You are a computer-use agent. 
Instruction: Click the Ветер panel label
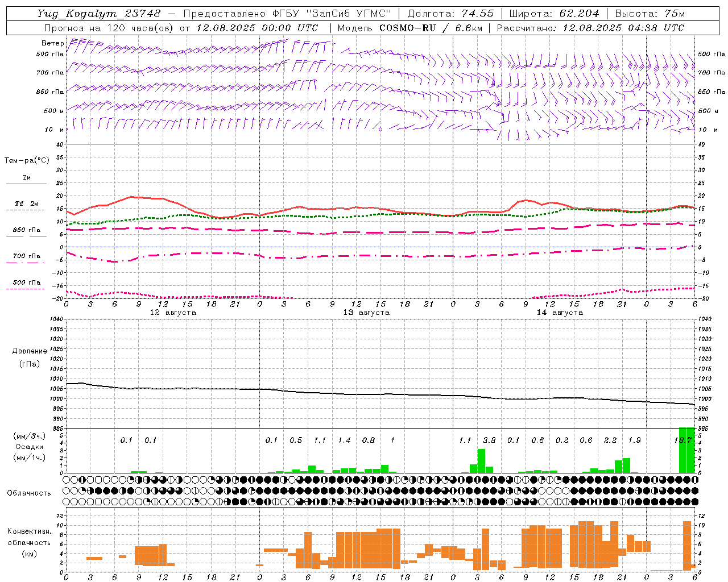point(52,43)
